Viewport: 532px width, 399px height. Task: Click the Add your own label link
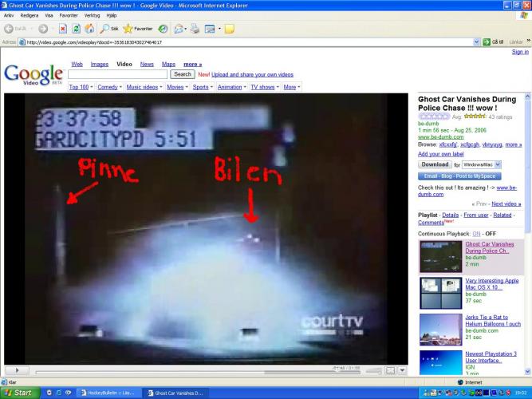[x=441, y=154]
